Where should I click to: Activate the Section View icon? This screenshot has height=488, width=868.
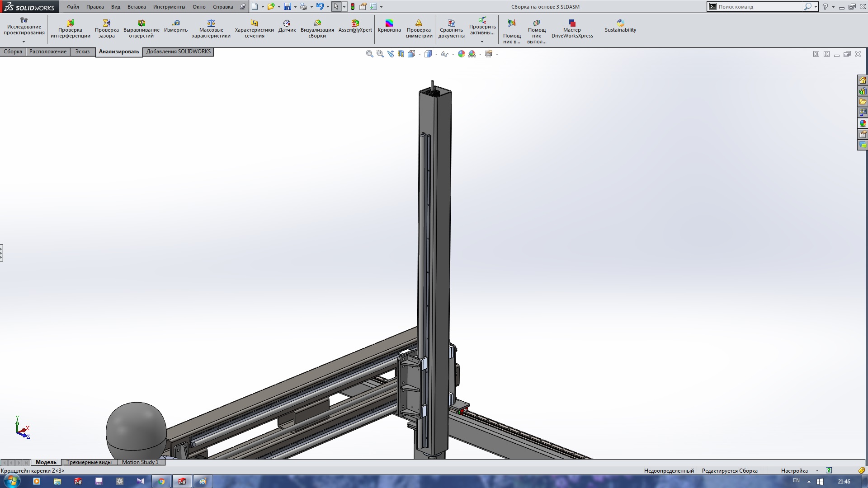click(401, 54)
